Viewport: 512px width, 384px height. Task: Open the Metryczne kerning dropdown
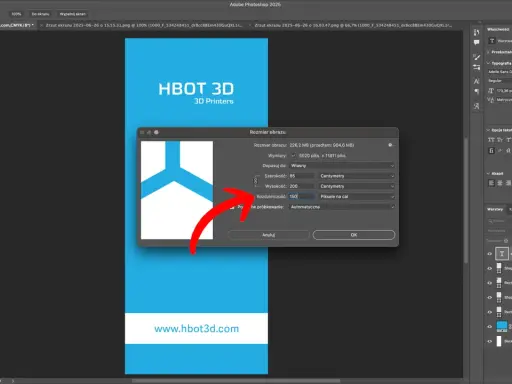pos(504,100)
